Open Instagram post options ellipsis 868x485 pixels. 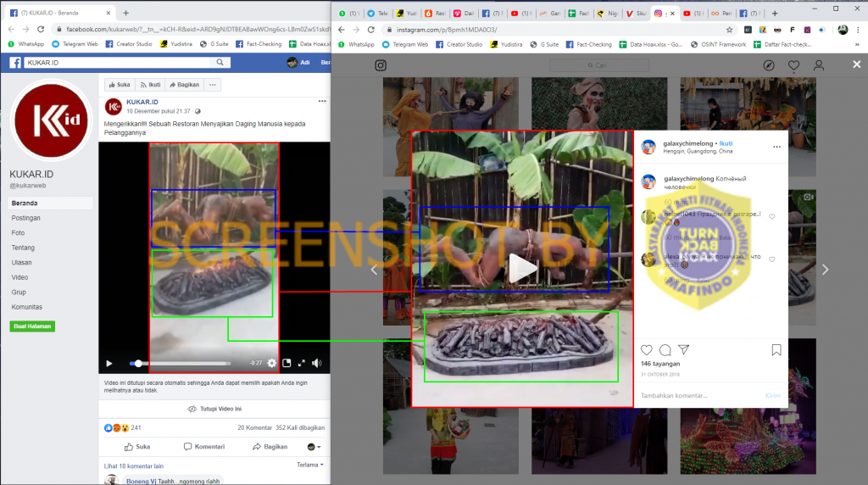[x=776, y=147]
